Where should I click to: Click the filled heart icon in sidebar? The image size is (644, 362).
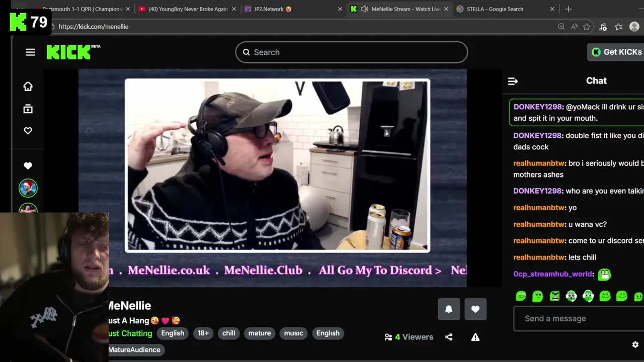coord(28,165)
